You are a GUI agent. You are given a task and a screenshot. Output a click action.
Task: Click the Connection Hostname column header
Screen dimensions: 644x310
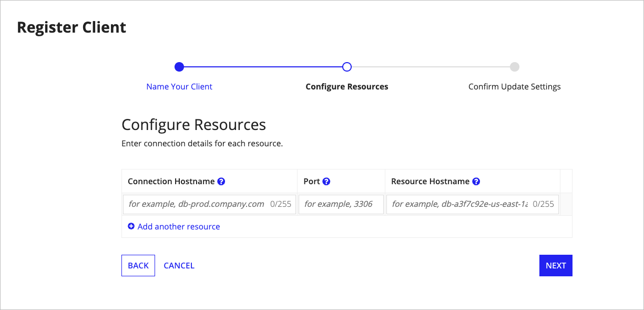tap(171, 182)
